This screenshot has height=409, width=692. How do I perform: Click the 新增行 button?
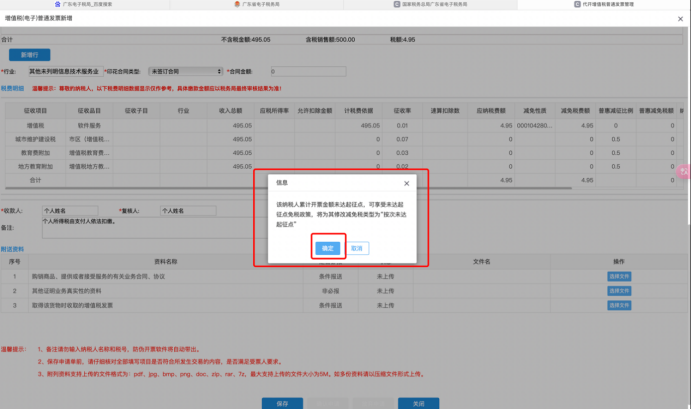29,54
